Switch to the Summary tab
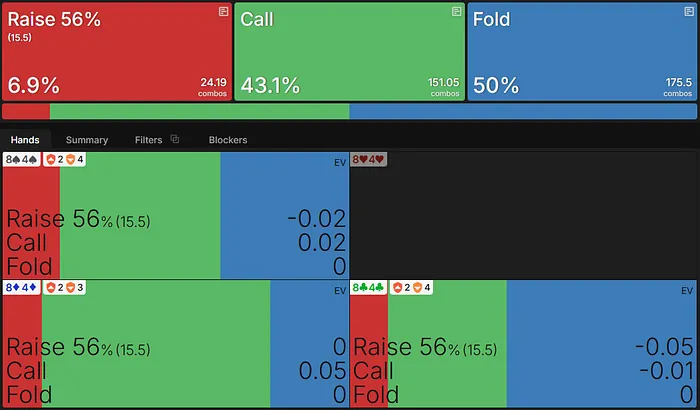Image resolution: width=700 pixels, height=410 pixels. click(87, 140)
